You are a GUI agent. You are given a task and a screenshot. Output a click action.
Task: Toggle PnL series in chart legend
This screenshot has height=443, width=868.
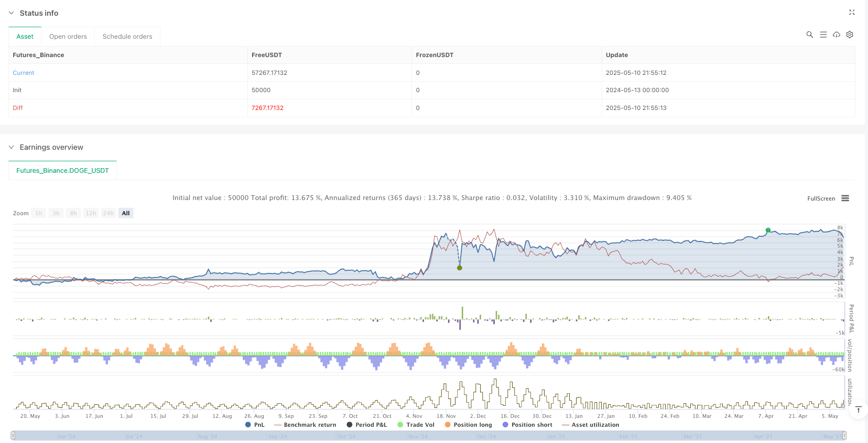(255, 425)
